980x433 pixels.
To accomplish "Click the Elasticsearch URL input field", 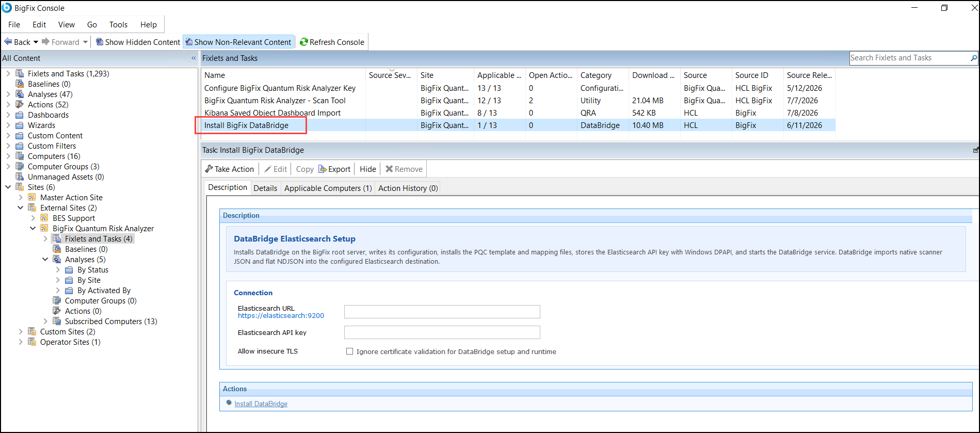I will (442, 312).
